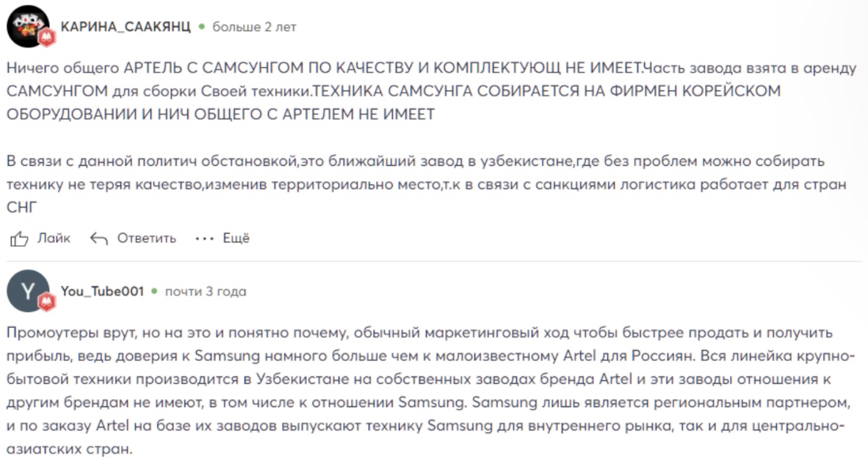The image size is (868, 471).
Task: Open КАРИНА_СААКЯНЦ's profile picture
Action: [x=28, y=27]
